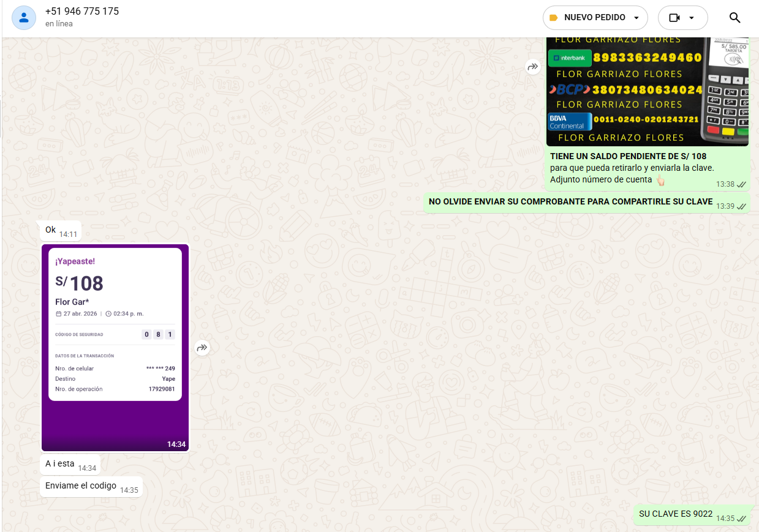
Task: Click read checkmarks on 'NO OLVIDE ENVIAR' message
Action: tap(741, 206)
